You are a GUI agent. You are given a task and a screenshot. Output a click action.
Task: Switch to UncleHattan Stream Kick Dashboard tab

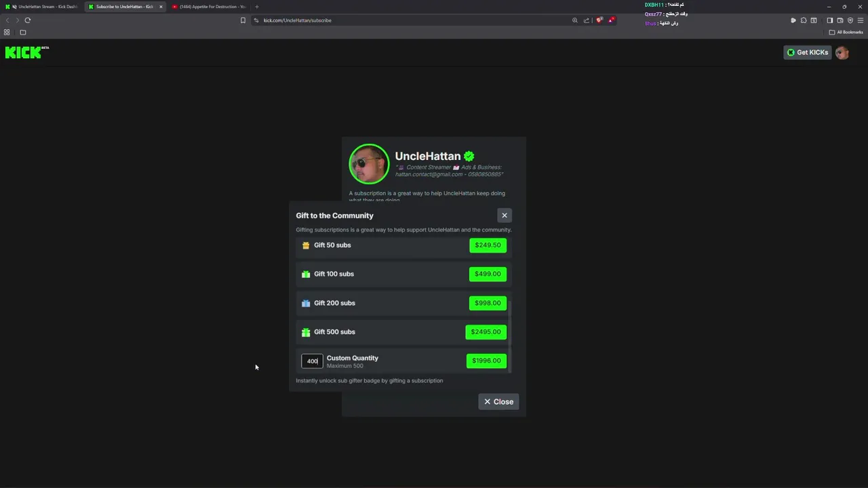[x=43, y=7]
